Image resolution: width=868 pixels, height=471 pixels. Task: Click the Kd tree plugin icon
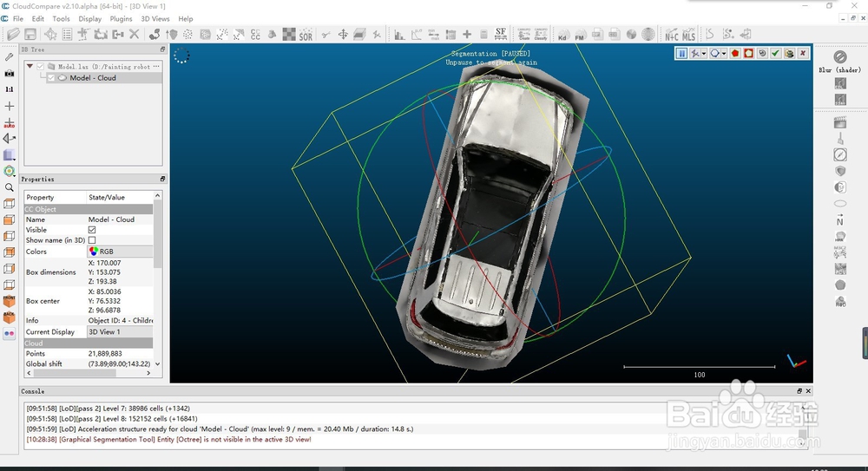tap(562, 35)
